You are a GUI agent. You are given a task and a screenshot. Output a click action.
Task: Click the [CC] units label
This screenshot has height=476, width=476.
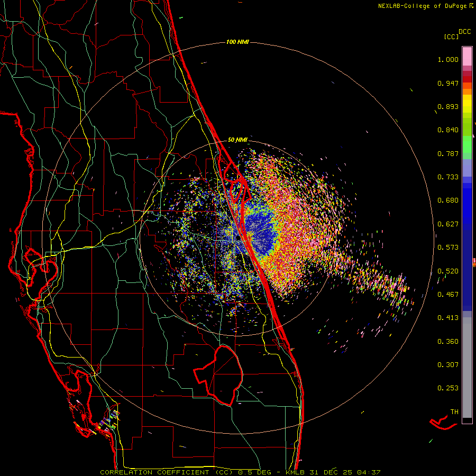coord(451,36)
